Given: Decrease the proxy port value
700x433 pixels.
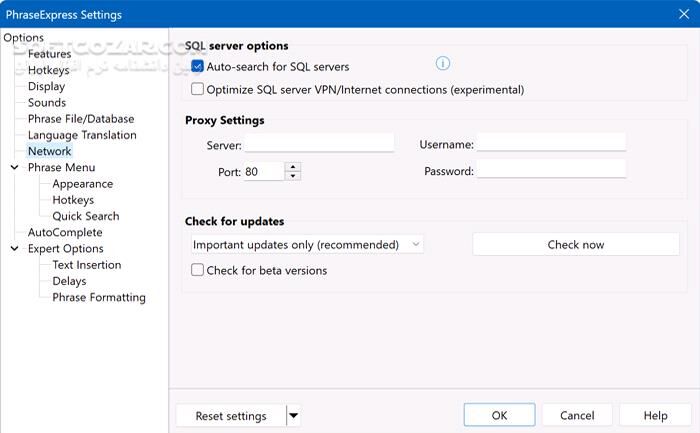Looking at the screenshot, I should coord(293,176).
